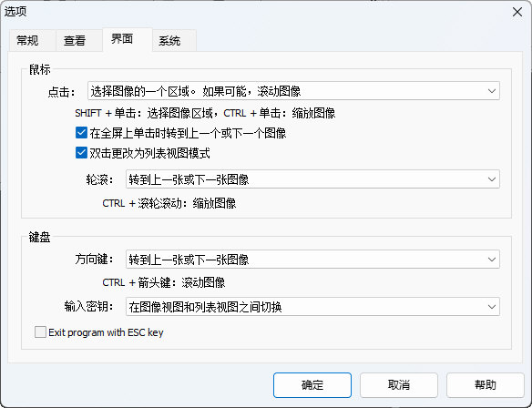
Task: Click the 鼠标 group label
Action: (40, 69)
